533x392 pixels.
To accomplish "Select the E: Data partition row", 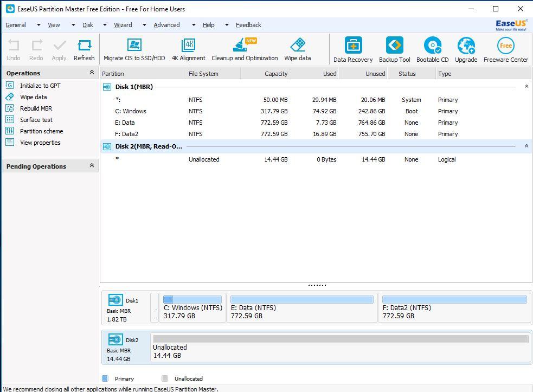I will click(316, 123).
